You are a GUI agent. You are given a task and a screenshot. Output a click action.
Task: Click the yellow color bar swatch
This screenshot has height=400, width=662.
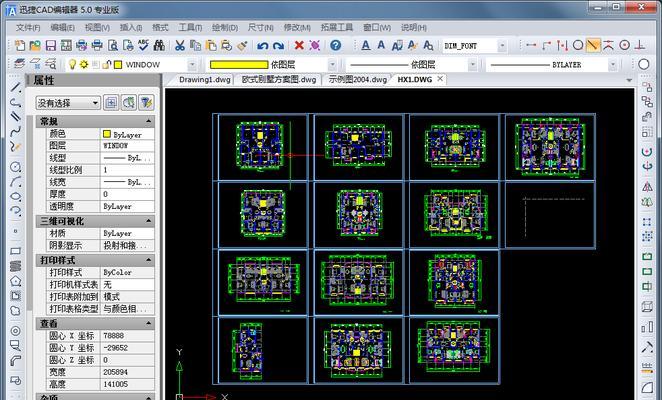[x=239, y=65]
